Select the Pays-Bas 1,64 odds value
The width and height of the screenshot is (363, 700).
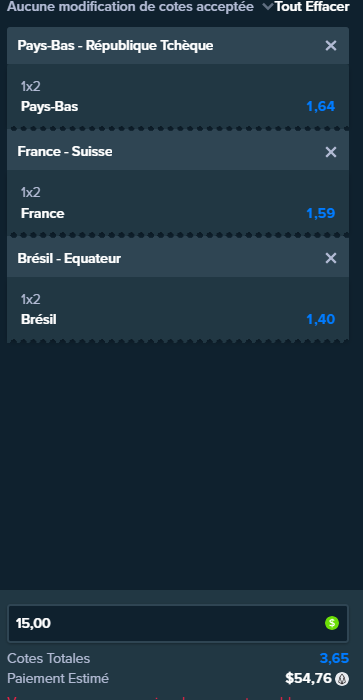click(x=321, y=107)
